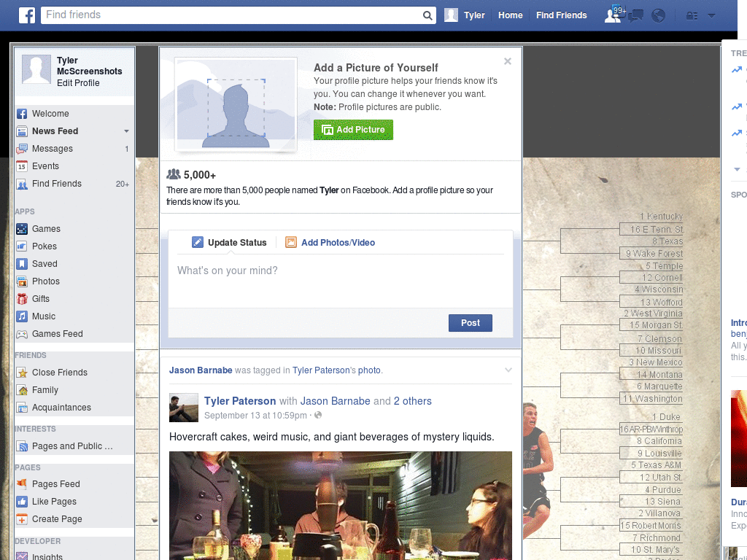
Task: Click Tyler Paterson's post avatar thumbnail
Action: 183,408
